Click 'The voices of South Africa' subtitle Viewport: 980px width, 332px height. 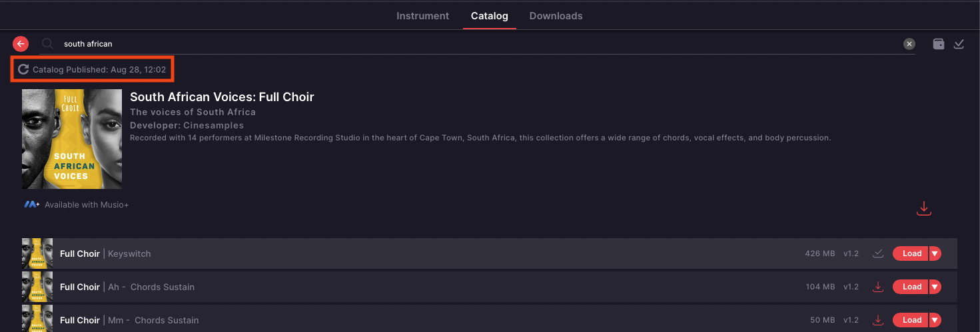click(193, 112)
